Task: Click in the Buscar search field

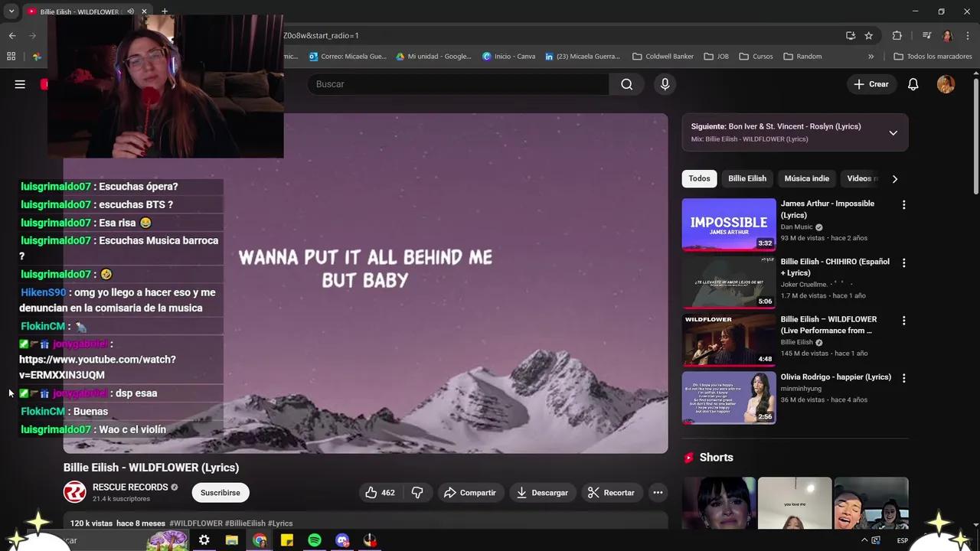Action: click(x=458, y=84)
